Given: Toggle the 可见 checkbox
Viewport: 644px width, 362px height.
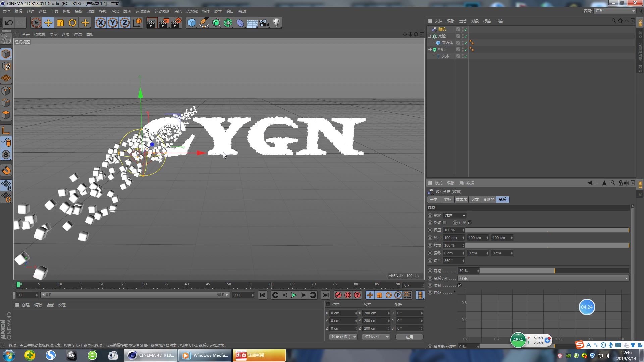Looking at the screenshot, I should [x=470, y=223].
